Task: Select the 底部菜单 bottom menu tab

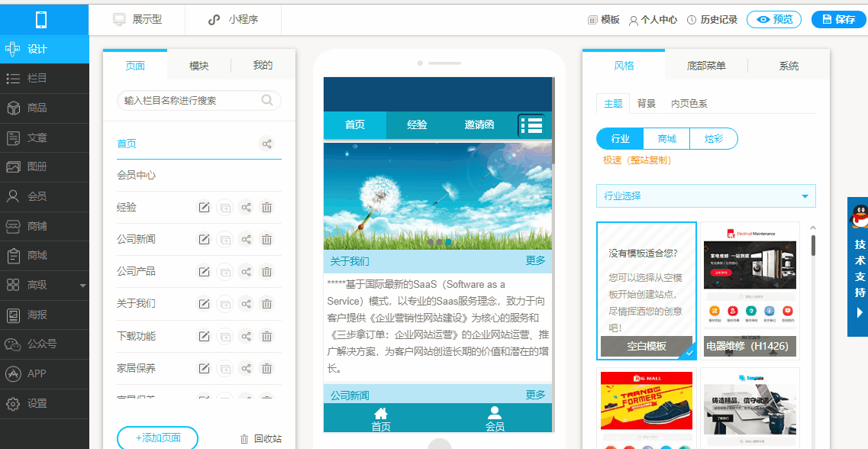Action: [706, 66]
